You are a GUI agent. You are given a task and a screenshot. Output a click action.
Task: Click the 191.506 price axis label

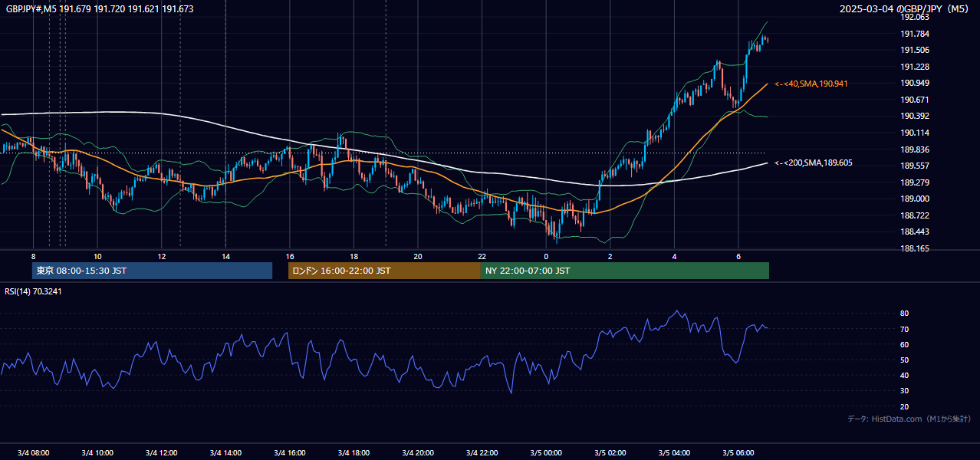tap(915, 50)
